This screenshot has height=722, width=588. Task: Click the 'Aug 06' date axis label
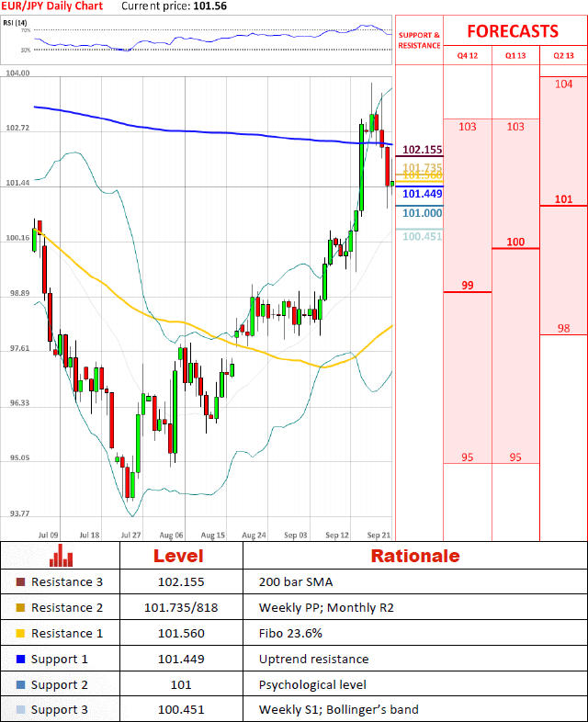coord(171,535)
